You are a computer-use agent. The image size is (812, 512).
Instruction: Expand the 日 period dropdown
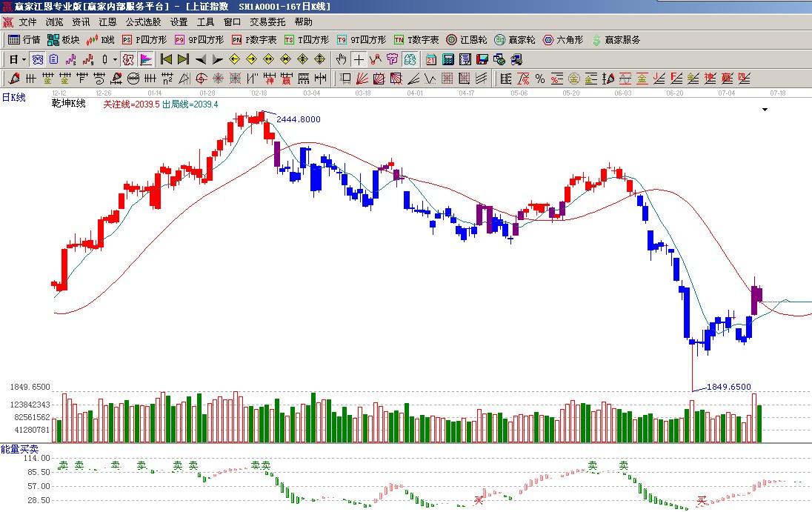pos(24,59)
